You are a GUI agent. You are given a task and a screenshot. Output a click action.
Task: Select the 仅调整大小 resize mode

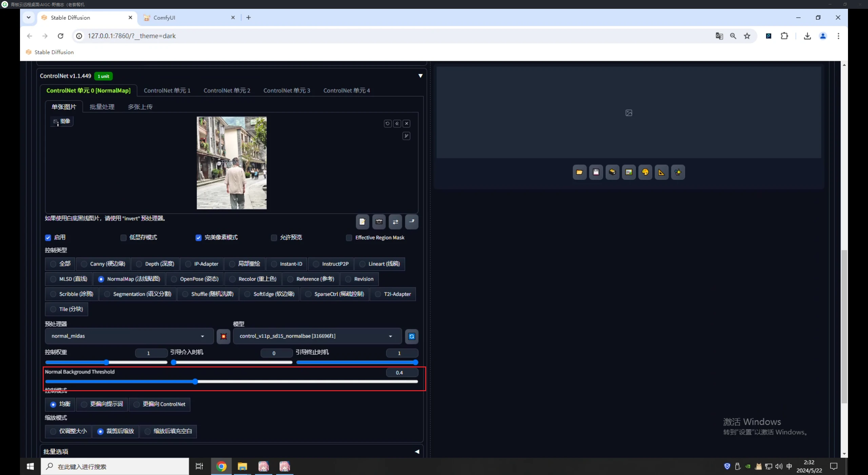[68, 431]
